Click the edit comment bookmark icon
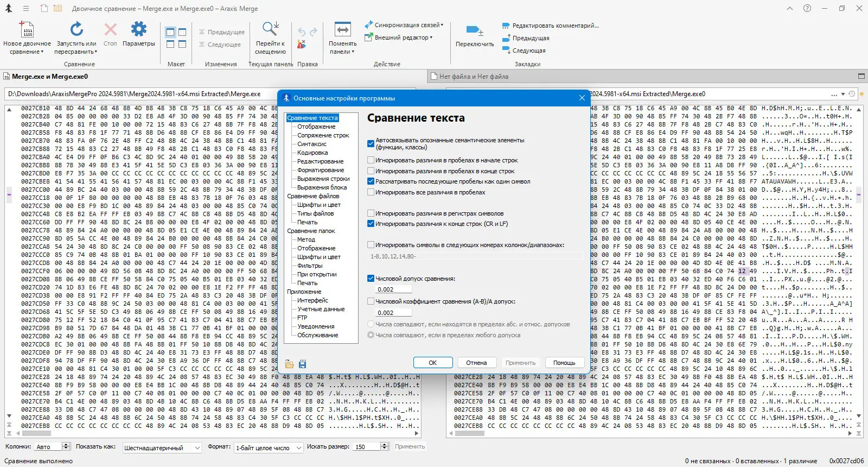Image resolution: width=868 pixels, height=467 pixels. (506, 26)
